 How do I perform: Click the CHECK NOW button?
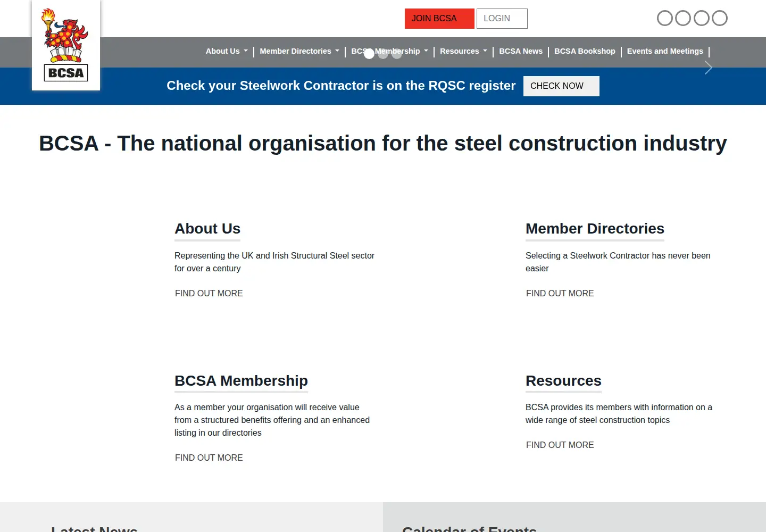[x=561, y=86]
